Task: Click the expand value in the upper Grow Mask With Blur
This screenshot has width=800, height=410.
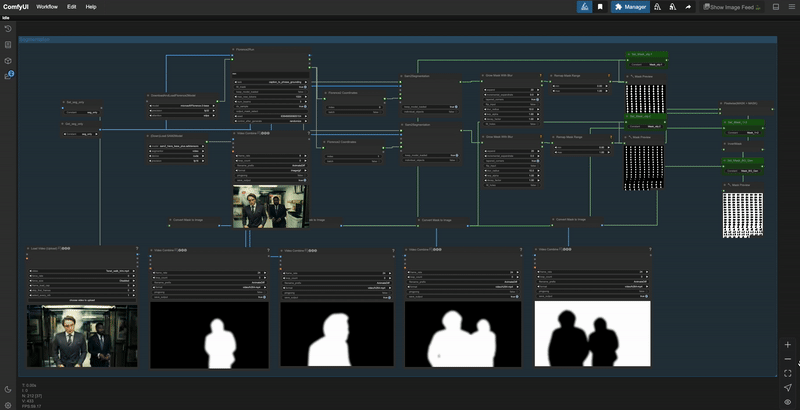Action: (512, 89)
